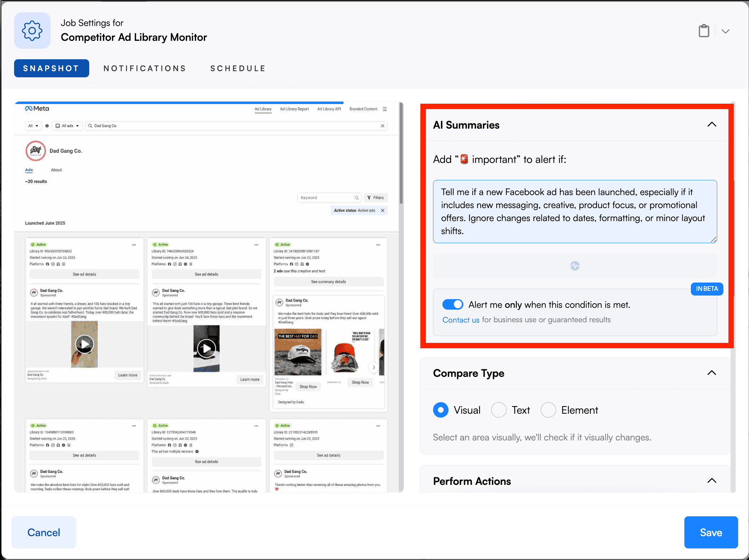Collapse the AI Summaries section
The height and width of the screenshot is (560, 749).
pos(711,125)
